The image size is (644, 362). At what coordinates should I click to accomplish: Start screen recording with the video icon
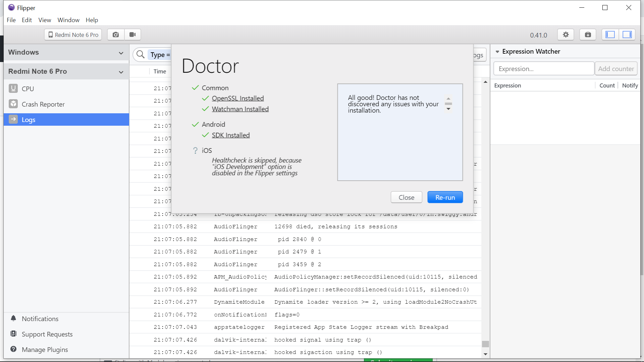click(132, 35)
